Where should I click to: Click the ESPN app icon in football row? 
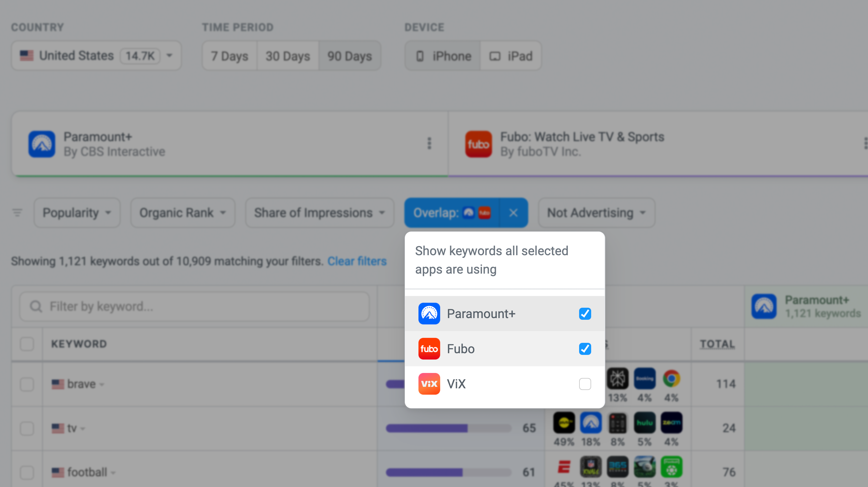[x=564, y=467]
